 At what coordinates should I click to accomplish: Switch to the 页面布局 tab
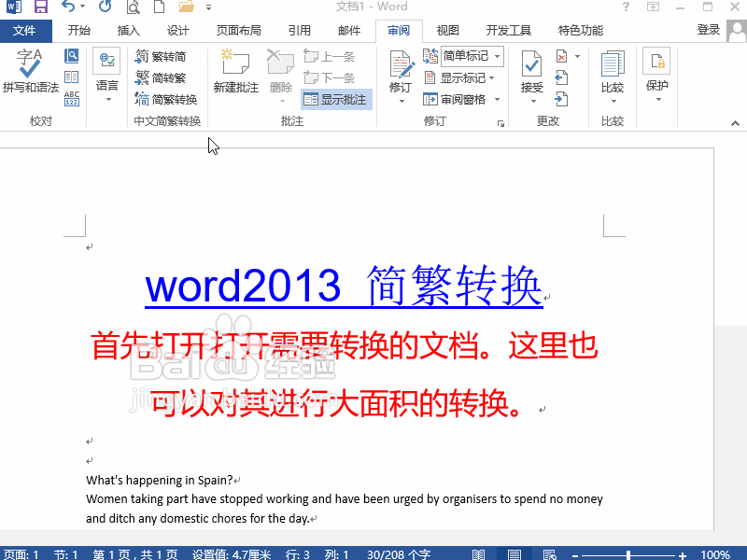click(x=239, y=31)
